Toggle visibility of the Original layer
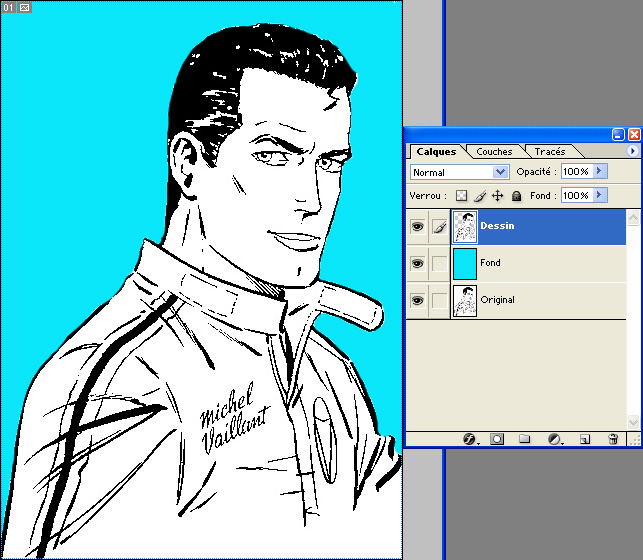This screenshot has width=643, height=560. click(417, 300)
